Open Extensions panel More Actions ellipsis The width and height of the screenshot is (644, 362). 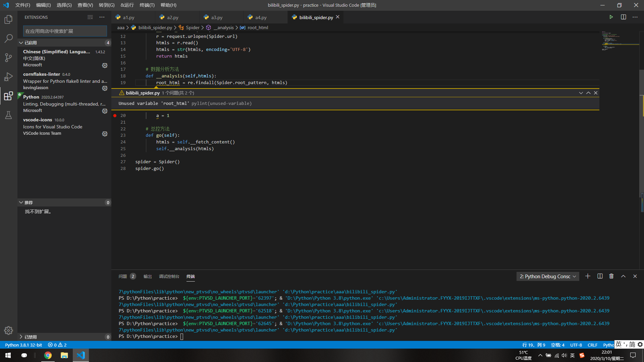[x=102, y=17]
